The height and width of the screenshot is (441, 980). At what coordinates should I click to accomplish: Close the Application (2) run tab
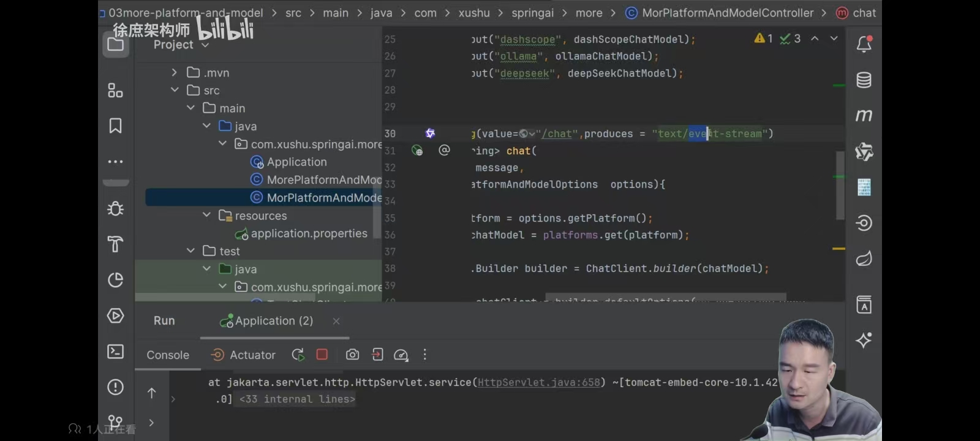pyautogui.click(x=336, y=321)
